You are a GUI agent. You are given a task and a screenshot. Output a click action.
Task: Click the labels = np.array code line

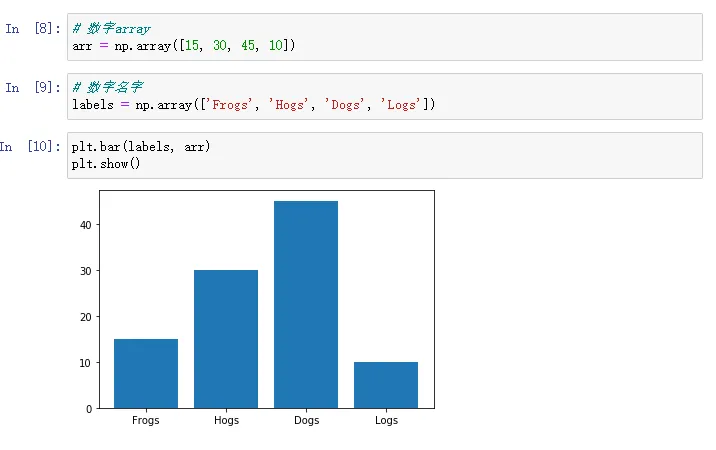pos(253,105)
